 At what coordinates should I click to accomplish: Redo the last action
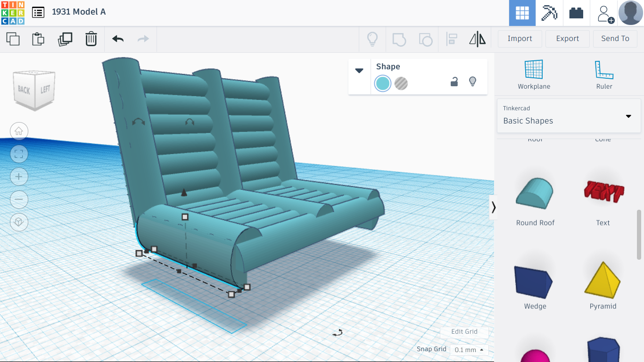click(x=143, y=39)
